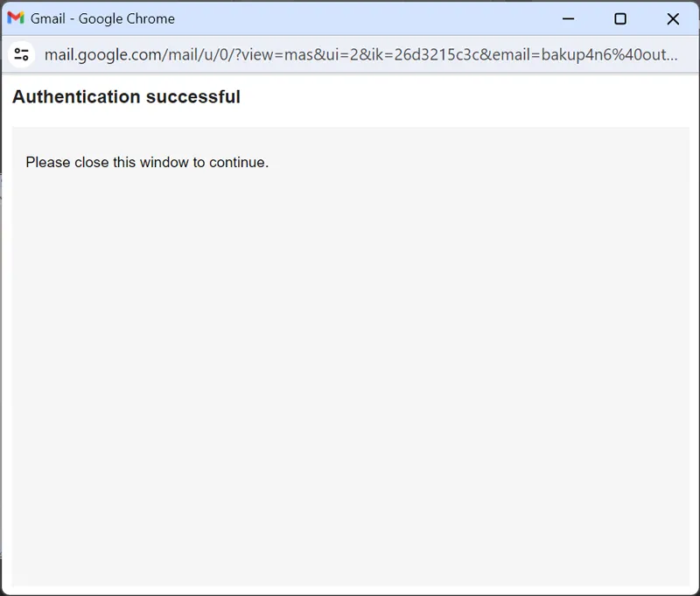This screenshot has width=700, height=596.
Task: Click the truncated end of the URL
Action: click(661, 55)
